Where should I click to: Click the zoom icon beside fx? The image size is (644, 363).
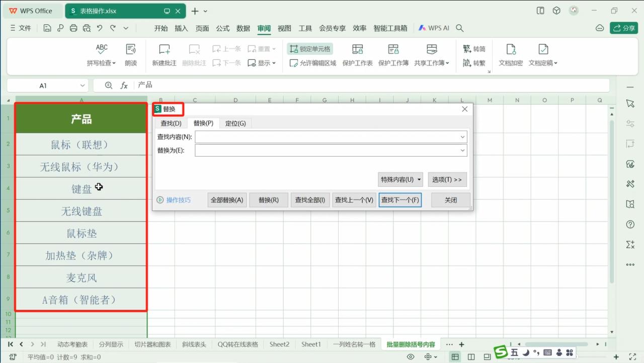click(x=109, y=86)
